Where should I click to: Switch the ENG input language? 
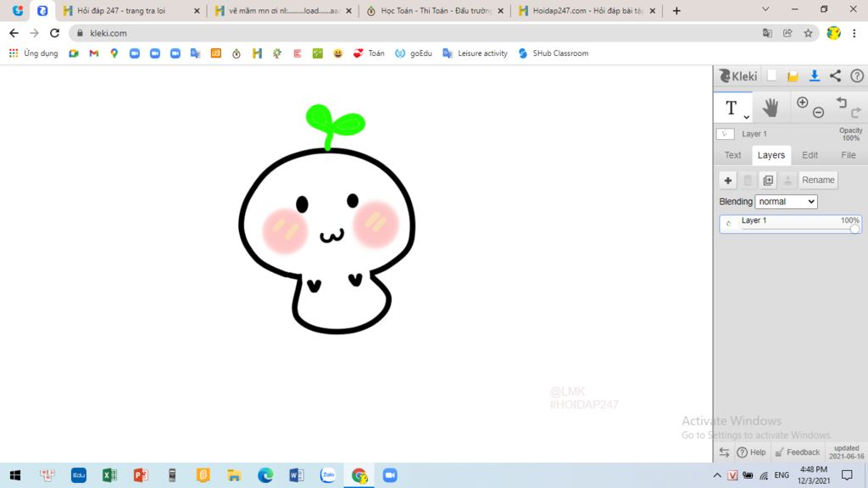(782, 475)
